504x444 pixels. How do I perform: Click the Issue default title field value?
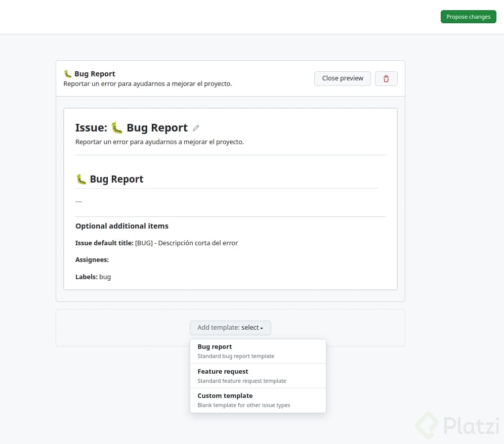(x=186, y=243)
